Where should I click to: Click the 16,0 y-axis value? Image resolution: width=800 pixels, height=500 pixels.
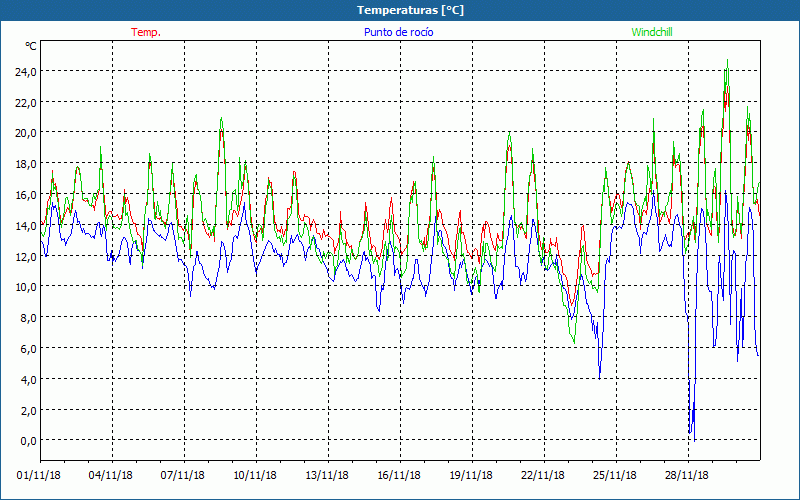[x=26, y=195]
